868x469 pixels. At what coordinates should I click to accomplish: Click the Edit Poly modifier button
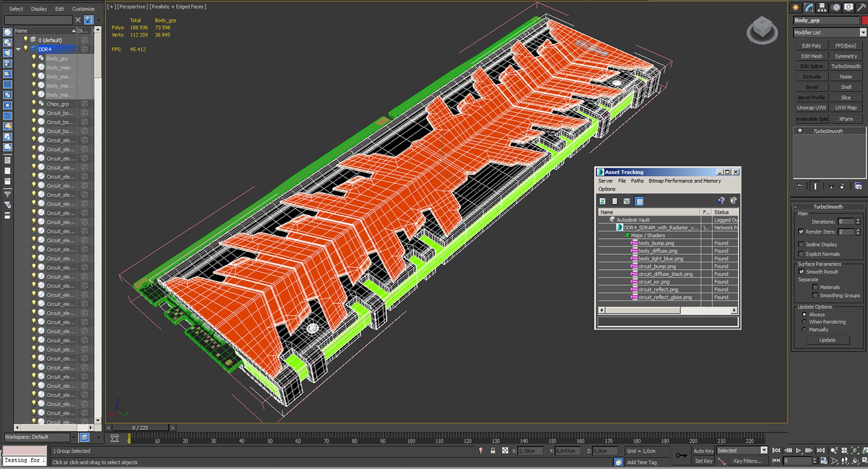[x=811, y=46]
